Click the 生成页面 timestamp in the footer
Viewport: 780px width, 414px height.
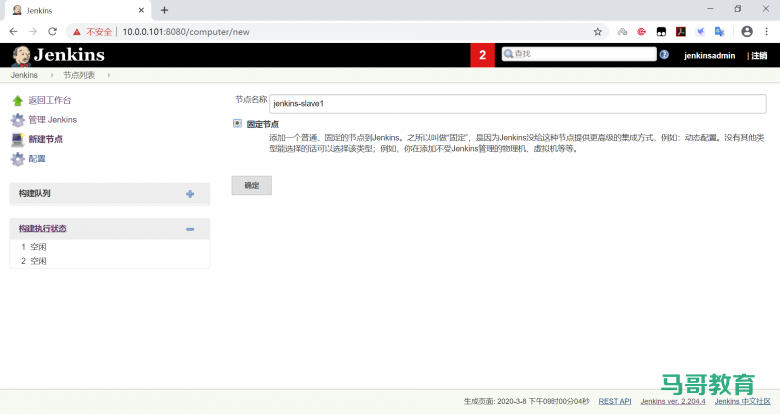(526, 401)
